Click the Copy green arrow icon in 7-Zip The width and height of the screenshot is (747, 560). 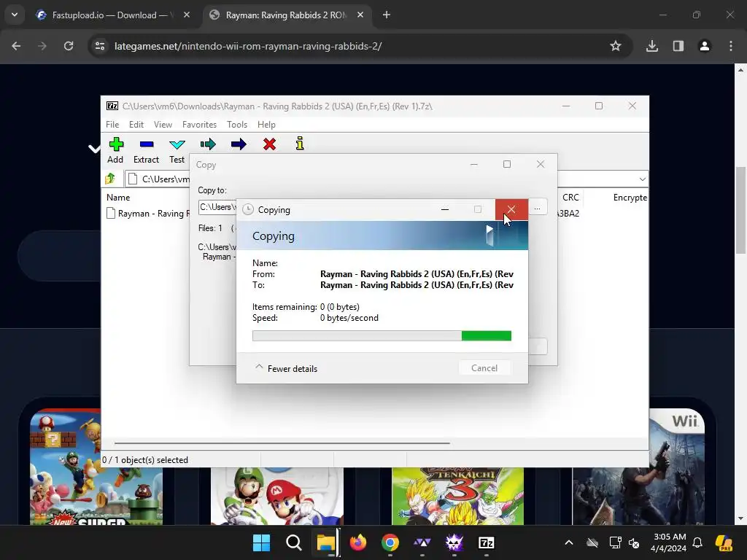click(x=208, y=144)
